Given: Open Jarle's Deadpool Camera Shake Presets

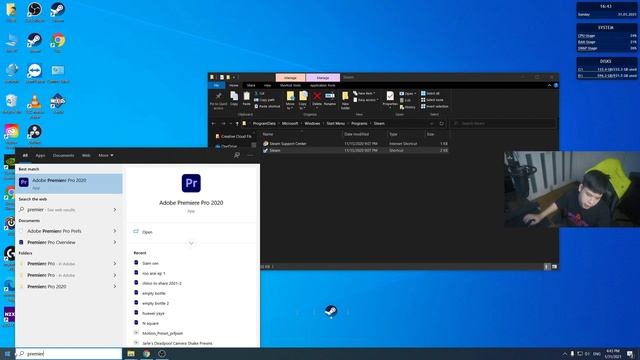Looking at the screenshot, I should (x=177, y=343).
